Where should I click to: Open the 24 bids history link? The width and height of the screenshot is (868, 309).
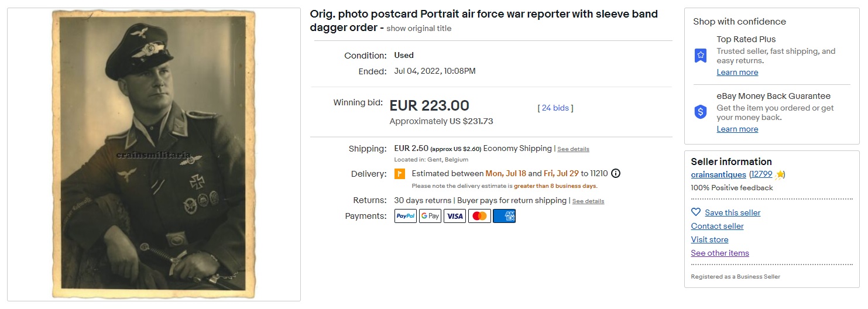tap(555, 108)
